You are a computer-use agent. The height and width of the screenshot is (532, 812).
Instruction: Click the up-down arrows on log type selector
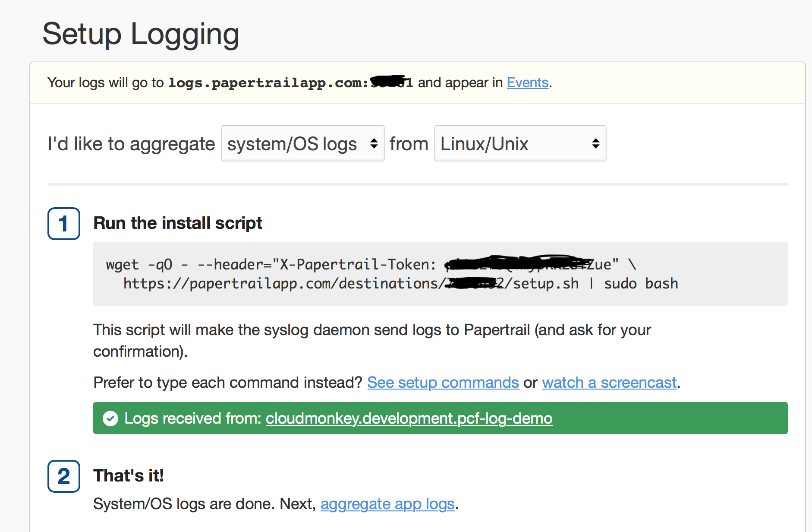tap(374, 143)
